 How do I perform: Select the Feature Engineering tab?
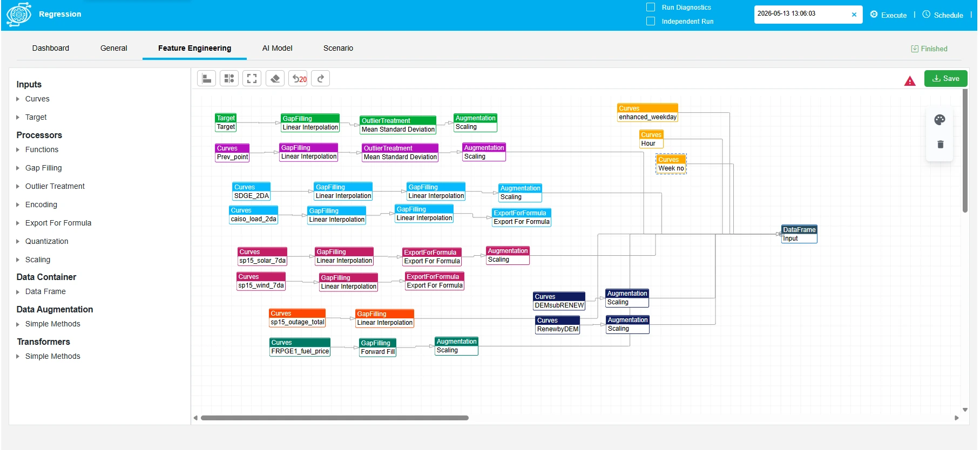[x=194, y=48]
